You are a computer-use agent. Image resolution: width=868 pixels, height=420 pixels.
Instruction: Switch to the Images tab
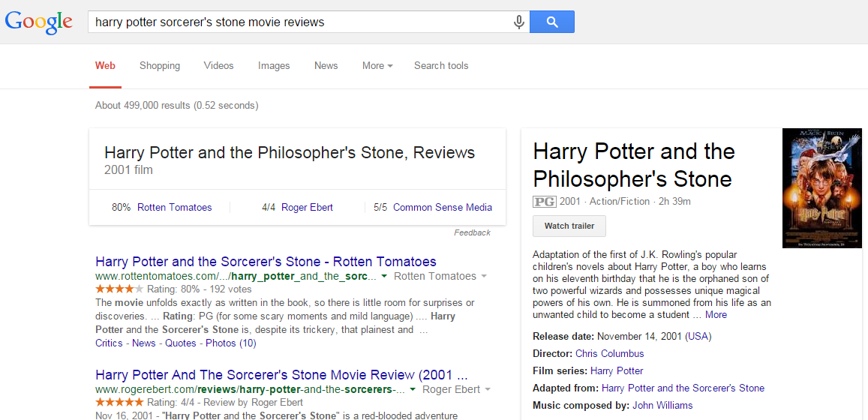pos(274,66)
